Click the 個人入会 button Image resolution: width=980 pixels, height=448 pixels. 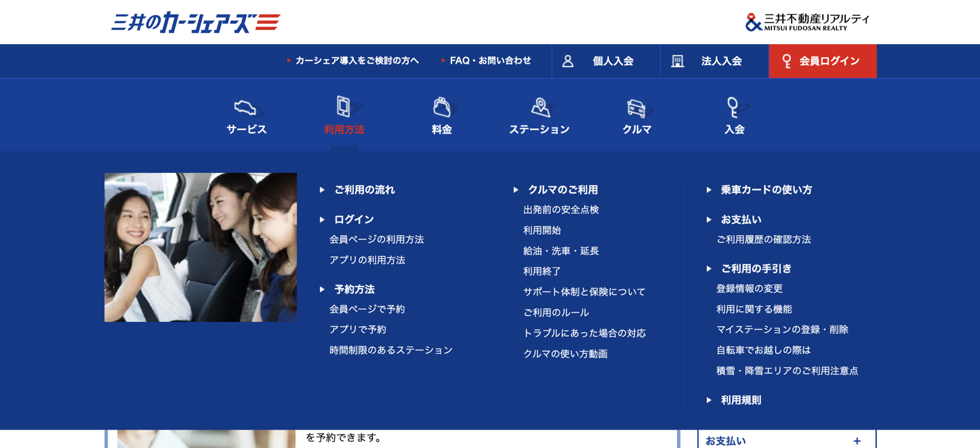606,61
